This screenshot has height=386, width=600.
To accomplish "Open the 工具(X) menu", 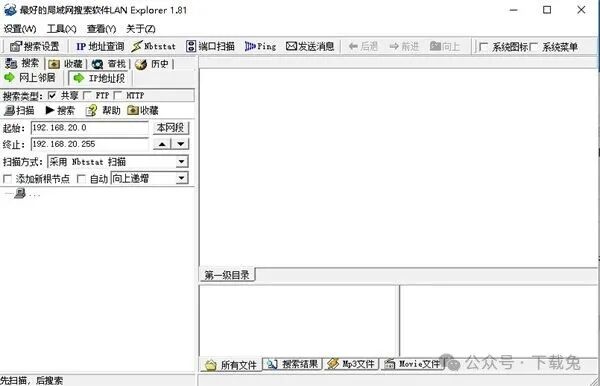I will 61,29.
